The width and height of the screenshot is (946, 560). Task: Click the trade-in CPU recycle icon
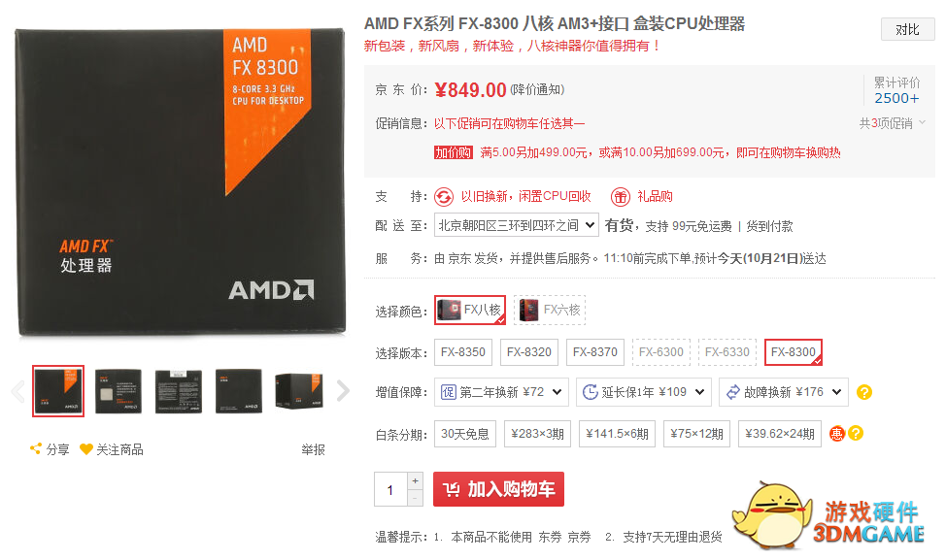click(444, 196)
